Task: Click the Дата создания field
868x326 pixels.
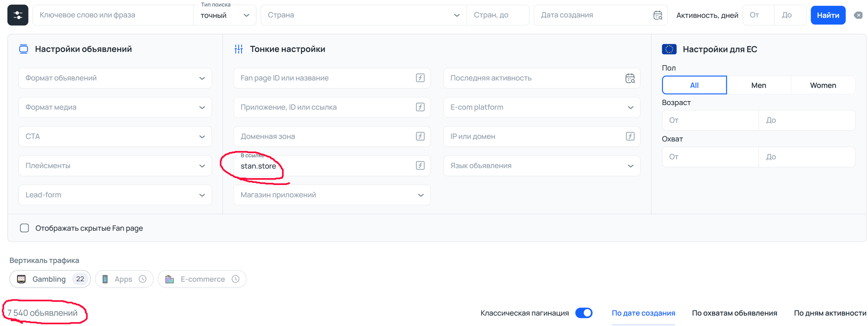Action: (600, 15)
